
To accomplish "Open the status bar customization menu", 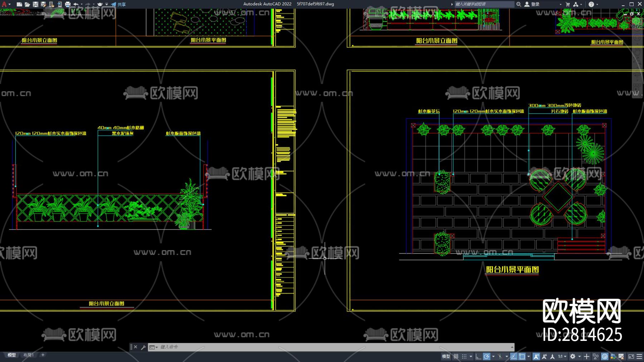I will click(x=639, y=356).
